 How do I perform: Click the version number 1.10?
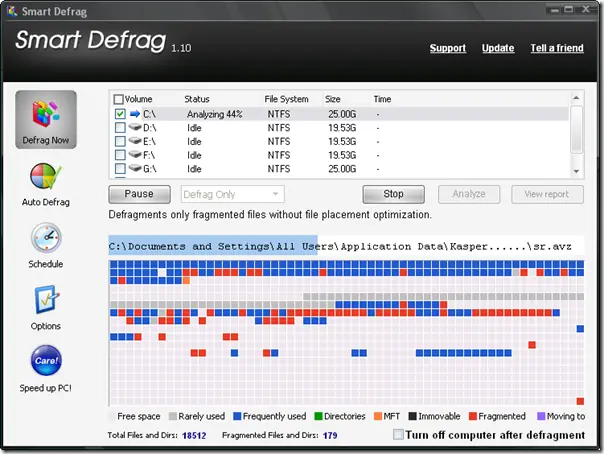pyautogui.click(x=181, y=48)
